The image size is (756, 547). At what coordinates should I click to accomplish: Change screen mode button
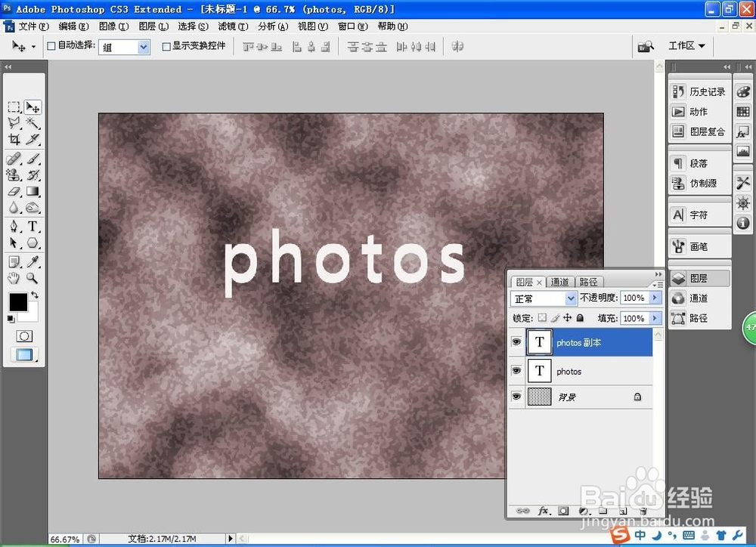pos(24,355)
